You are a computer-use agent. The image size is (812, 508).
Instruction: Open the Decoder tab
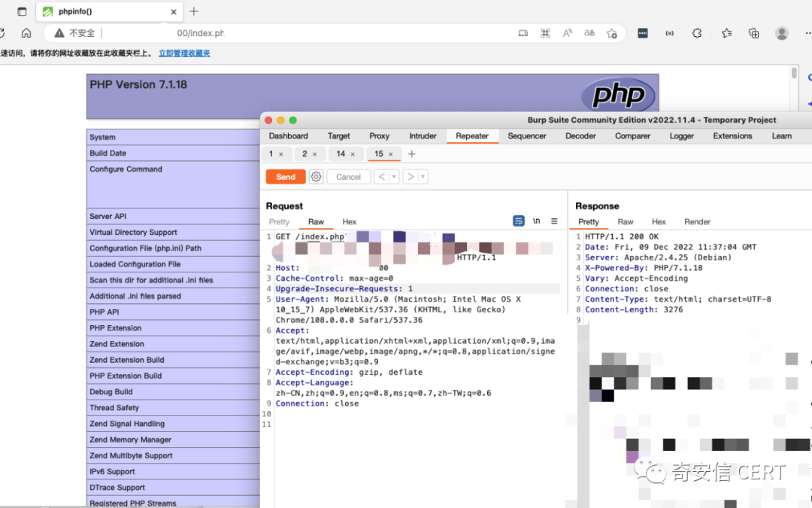(580, 135)
